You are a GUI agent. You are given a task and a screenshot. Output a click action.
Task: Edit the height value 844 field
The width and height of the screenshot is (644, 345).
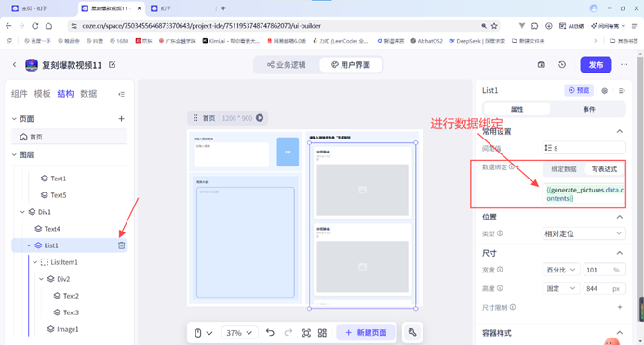pos(604,288)
